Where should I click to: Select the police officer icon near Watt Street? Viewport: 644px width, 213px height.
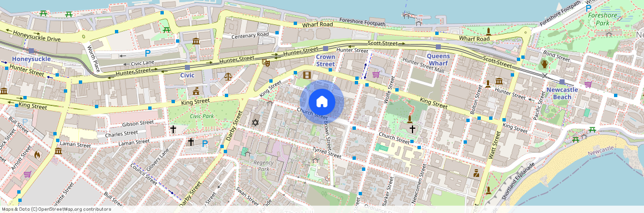pos(476,173)
